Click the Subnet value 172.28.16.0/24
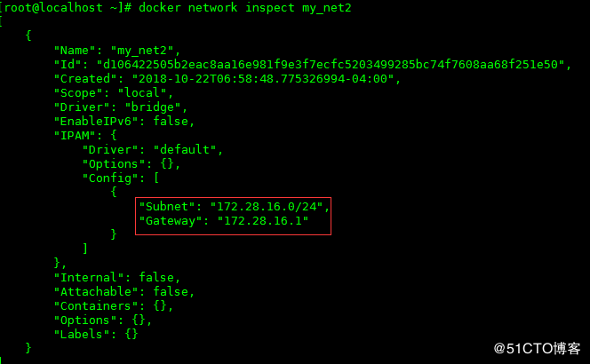 (x=267, y=207)
